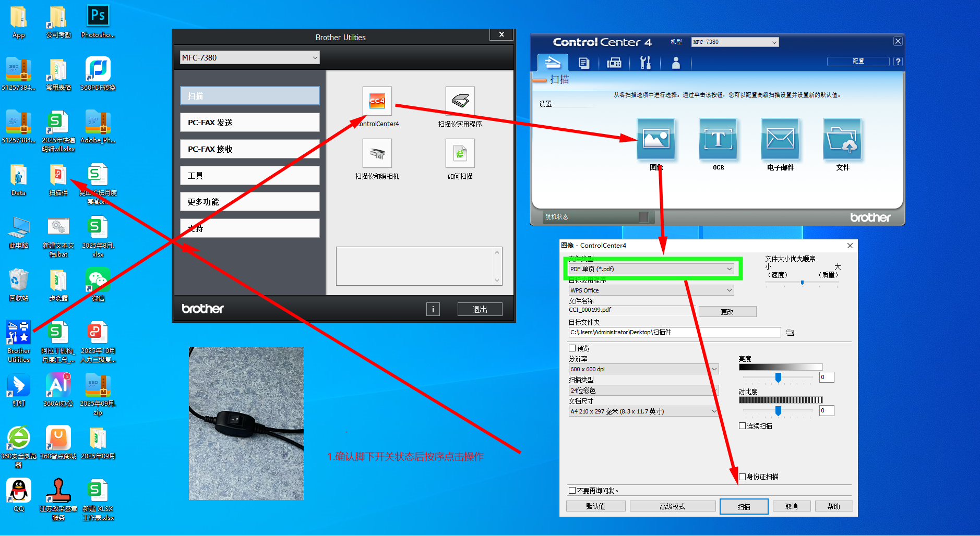This screenshot has height=536, width=980.
Task: Click the 高级模式 advanced mode button
Action: click(672, 506)
